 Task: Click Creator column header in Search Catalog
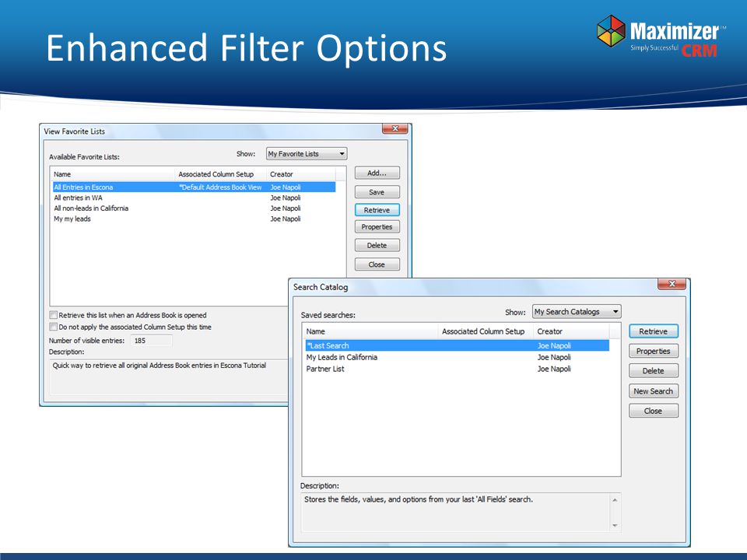(x=571, y=331)
